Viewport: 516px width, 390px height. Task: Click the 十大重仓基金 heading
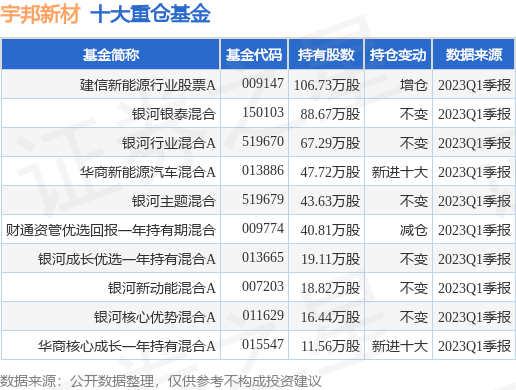point(150,14)
